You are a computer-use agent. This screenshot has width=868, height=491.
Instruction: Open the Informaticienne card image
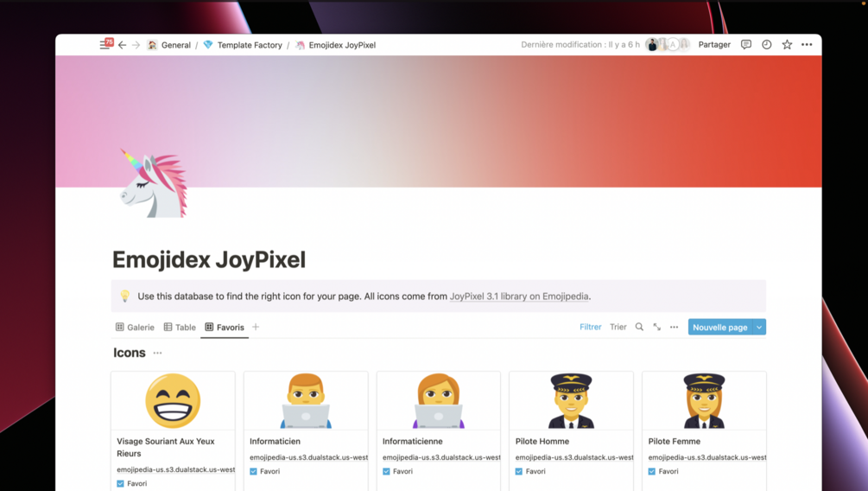click(x=439, y=401)
